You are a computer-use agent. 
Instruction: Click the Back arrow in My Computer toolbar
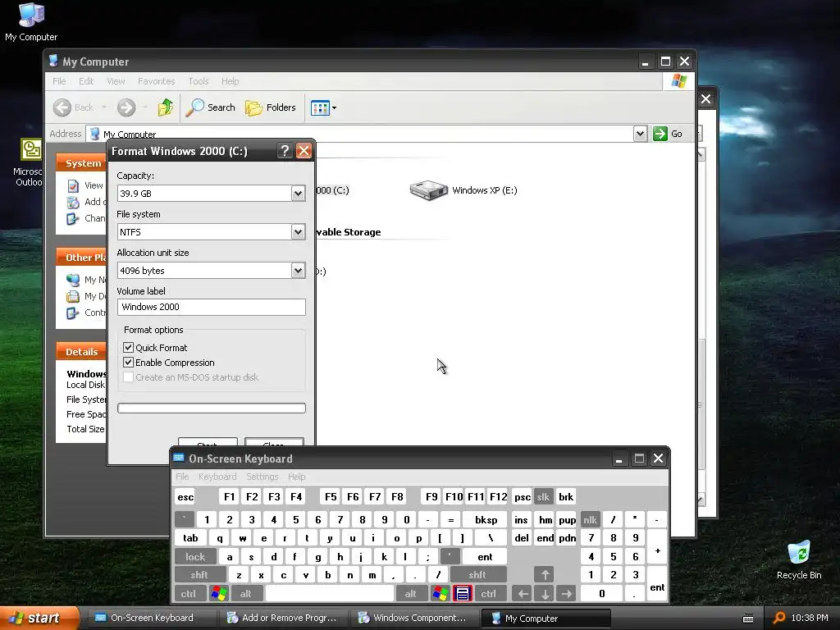pyautogui.click(x=62, y=107)
